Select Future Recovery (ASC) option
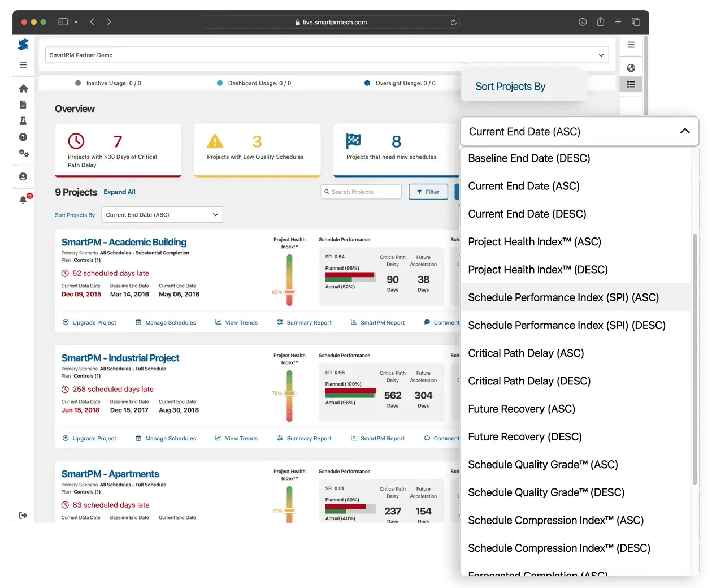Screen dimensions: 712x588 [576, 409]
